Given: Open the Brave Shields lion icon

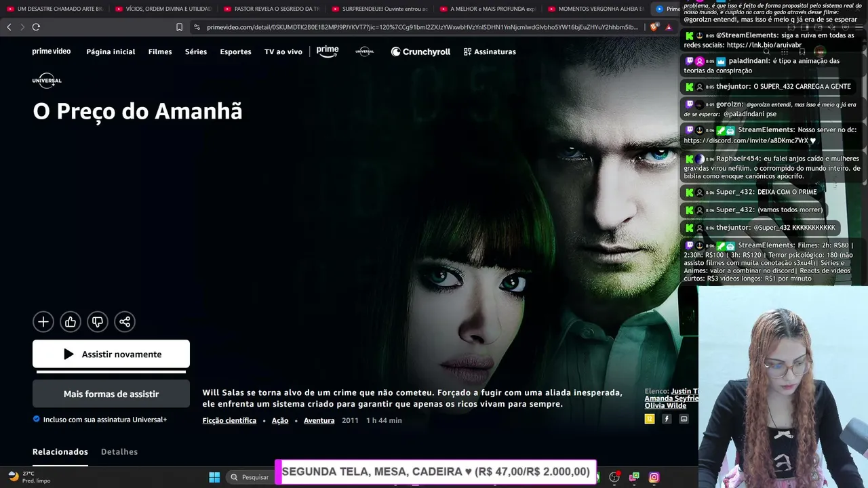Looking at the screenshot, I should pos(654,27).
